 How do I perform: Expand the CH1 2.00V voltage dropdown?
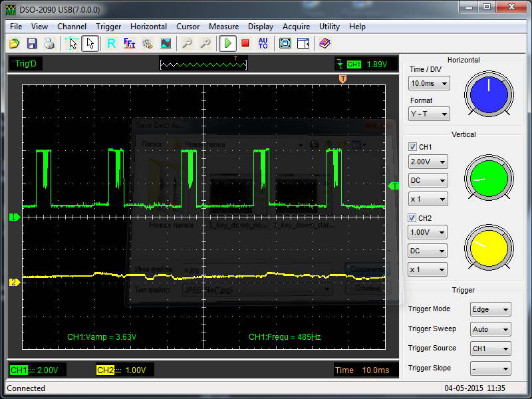pos(428,162)
